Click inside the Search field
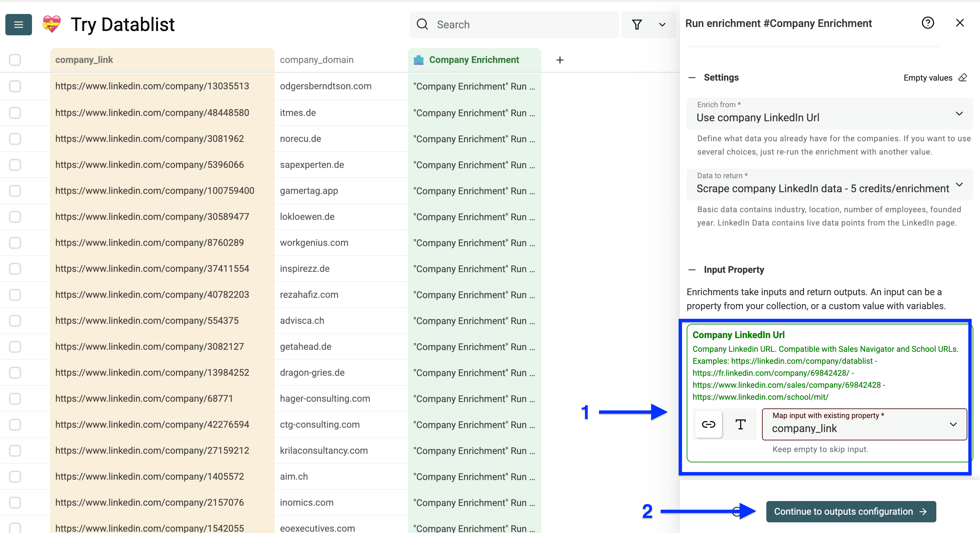Viewport: 980px width, 533px height. pos(495,24)
